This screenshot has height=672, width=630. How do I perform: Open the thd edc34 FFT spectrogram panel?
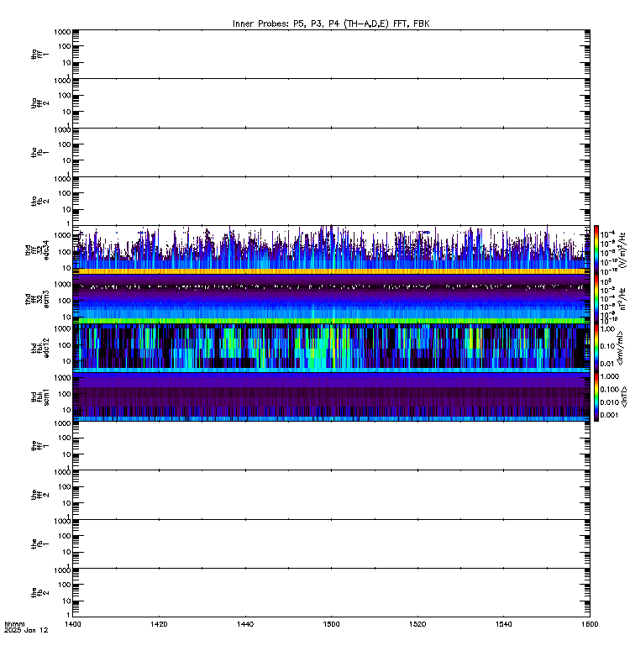331,249
